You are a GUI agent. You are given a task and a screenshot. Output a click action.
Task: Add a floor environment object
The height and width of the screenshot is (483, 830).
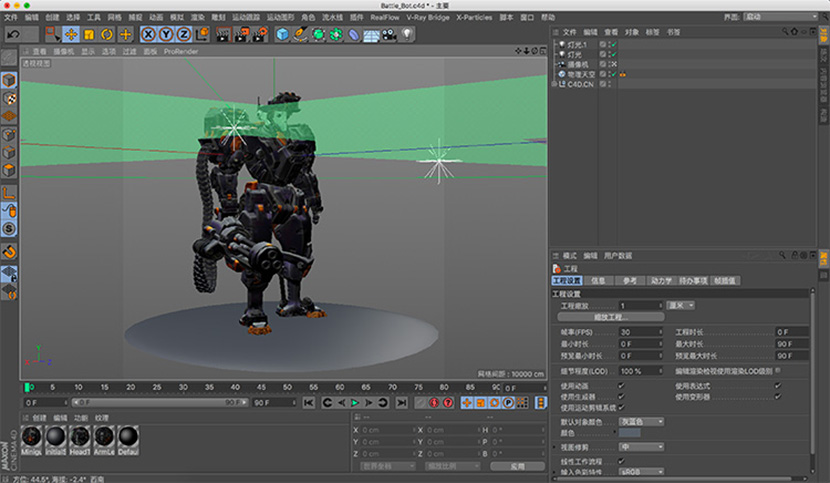point(371,34)
